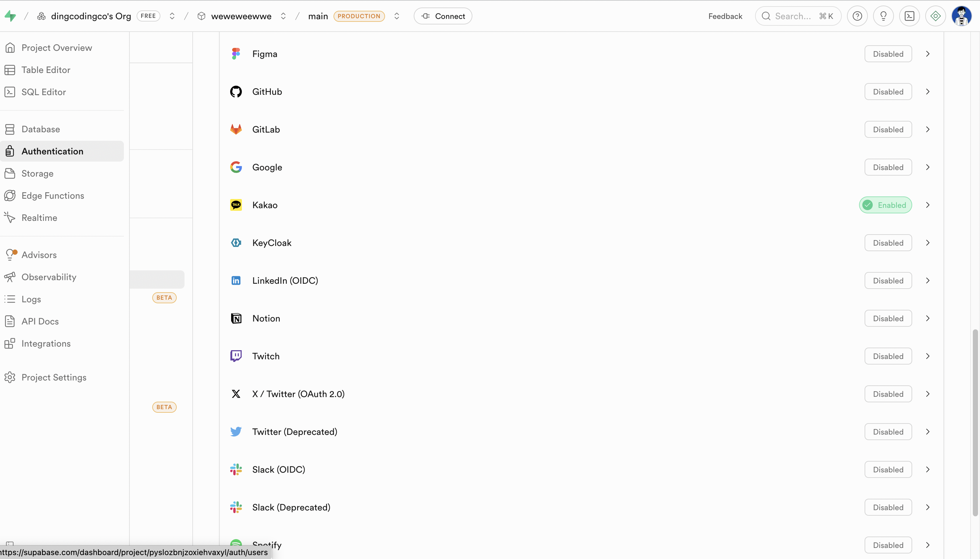Click the AI assistant diamond icon
980x559 pixels.
pyautogui.click(x=935, y=16)
